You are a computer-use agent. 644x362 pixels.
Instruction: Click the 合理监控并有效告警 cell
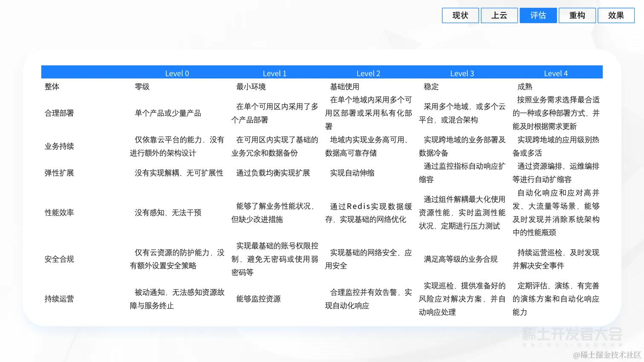[368, 299]
